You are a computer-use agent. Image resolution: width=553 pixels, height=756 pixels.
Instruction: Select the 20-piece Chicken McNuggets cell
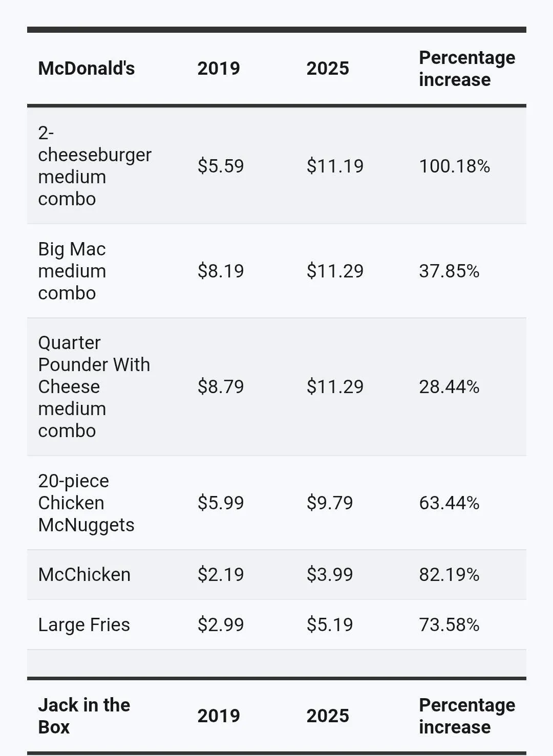coord(86,503)
